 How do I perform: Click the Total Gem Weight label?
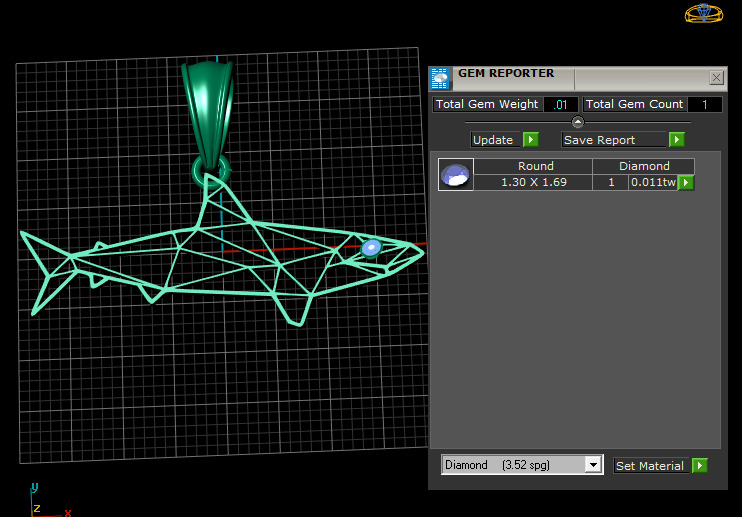[x=487, y=105]
